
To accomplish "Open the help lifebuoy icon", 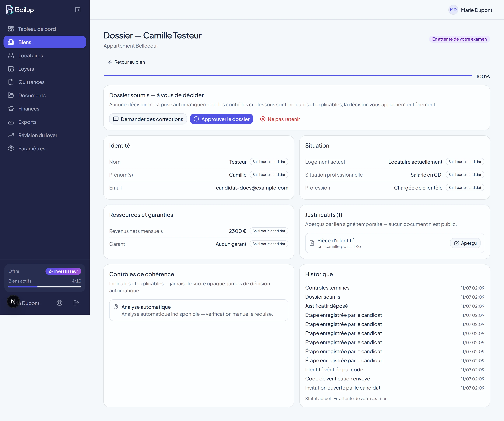I will click(59, 303).
